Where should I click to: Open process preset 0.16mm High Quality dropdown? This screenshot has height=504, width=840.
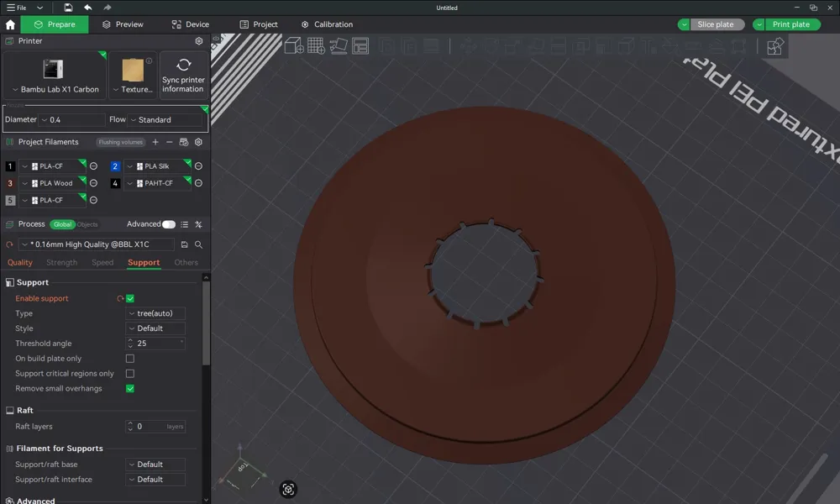(97, 244)
